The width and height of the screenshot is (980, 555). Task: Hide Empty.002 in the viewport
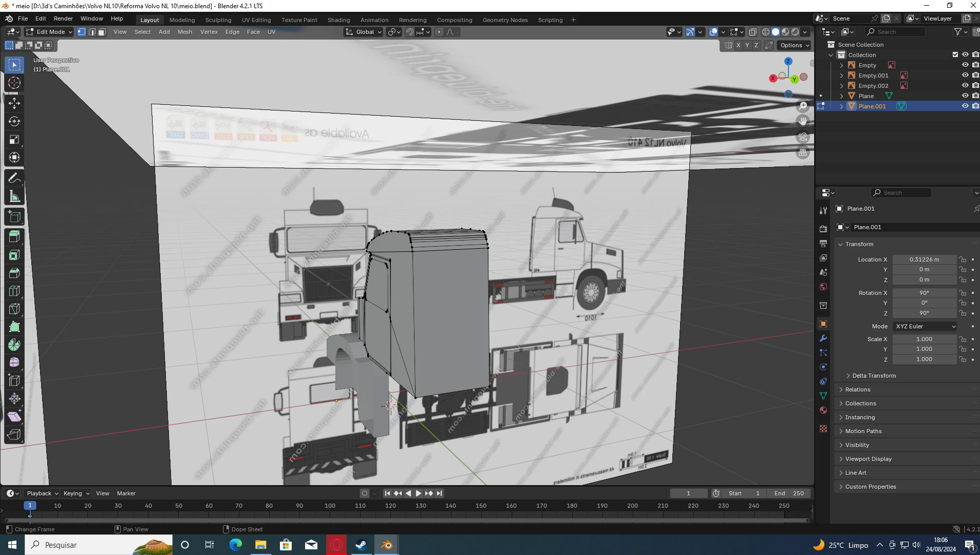point(965,86)
